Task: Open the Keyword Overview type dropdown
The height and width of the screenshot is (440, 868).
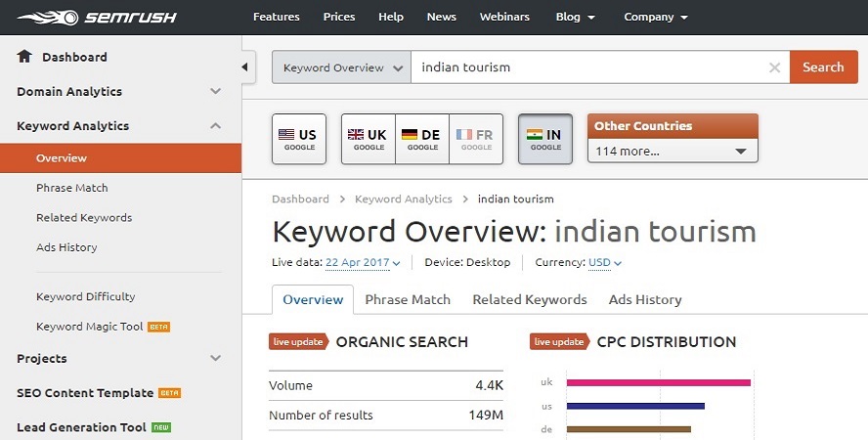Action: click(x=341, y=67)
